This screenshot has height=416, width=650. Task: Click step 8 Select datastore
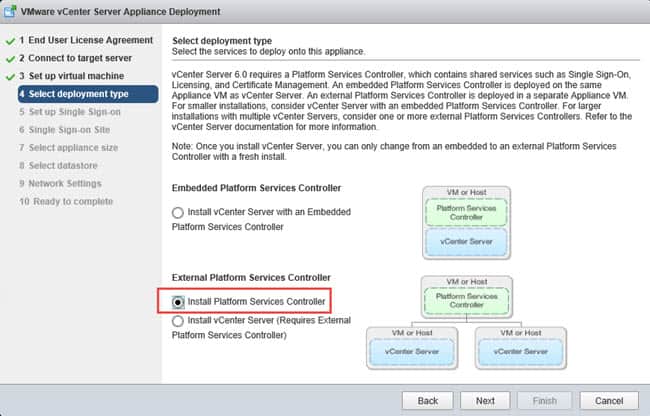pos(58,165)
